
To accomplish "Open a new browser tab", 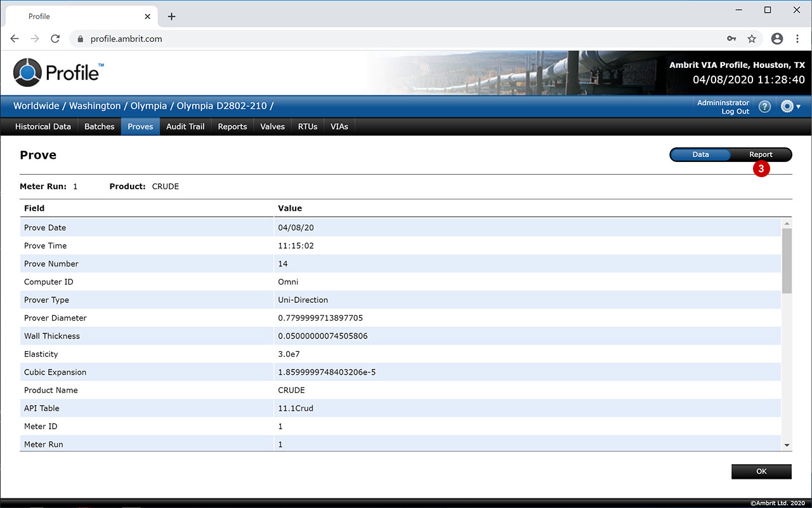I will point(171,17).
